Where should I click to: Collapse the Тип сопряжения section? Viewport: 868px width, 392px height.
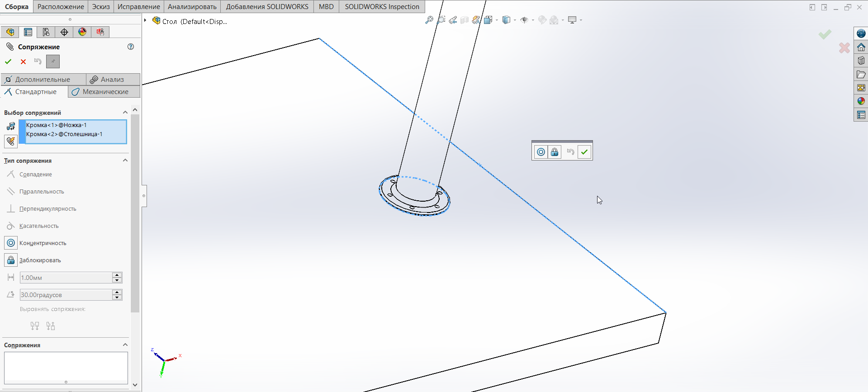(125, 161)
